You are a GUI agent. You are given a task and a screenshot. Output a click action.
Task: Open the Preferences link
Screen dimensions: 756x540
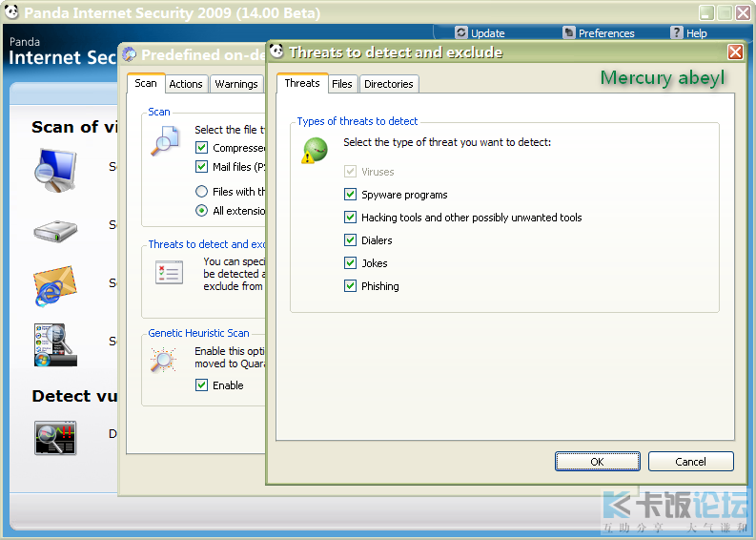click(x=606, y=33)
